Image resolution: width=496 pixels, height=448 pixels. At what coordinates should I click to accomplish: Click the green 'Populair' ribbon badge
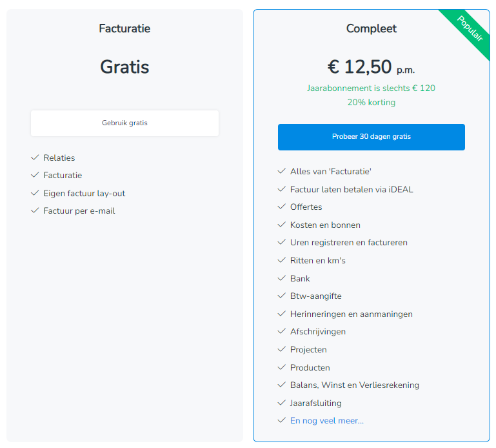(x=470, y=29)
